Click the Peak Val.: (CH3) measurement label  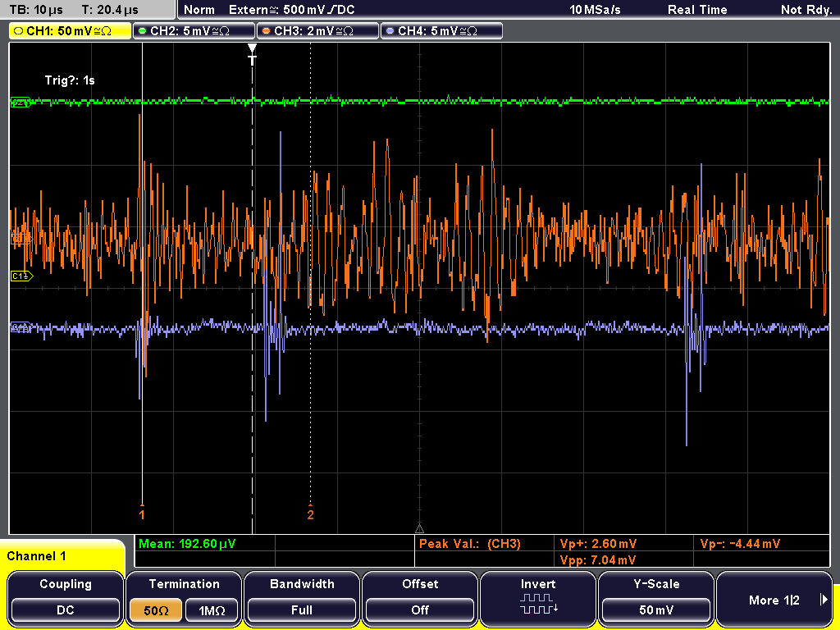pos(470,544)
